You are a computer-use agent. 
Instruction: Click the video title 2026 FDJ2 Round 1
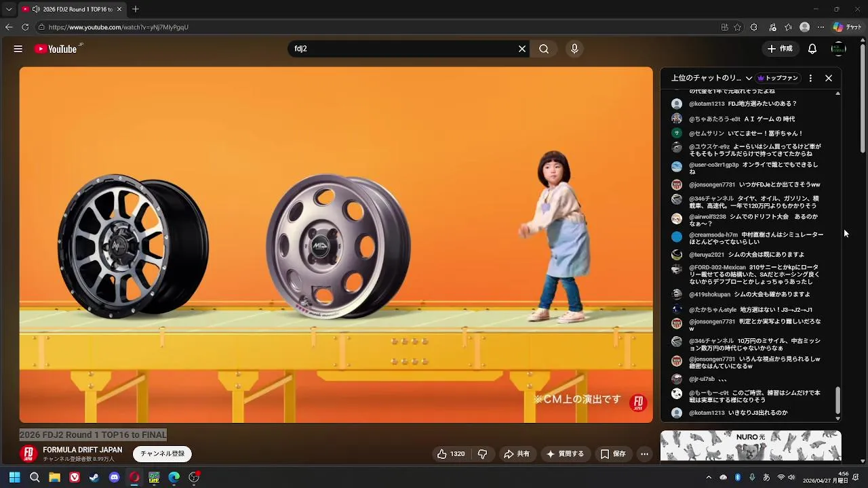coord(93,434)
